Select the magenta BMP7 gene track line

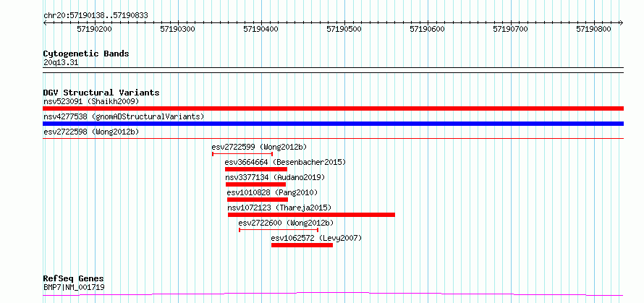click(x=333, y=294)
